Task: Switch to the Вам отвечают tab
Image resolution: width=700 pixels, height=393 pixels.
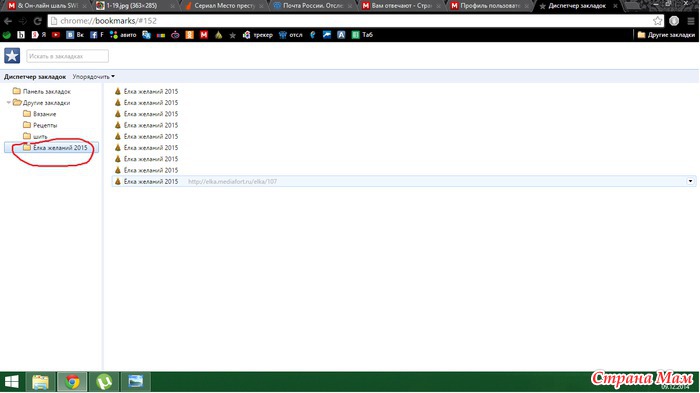Action: click(401, 6)
